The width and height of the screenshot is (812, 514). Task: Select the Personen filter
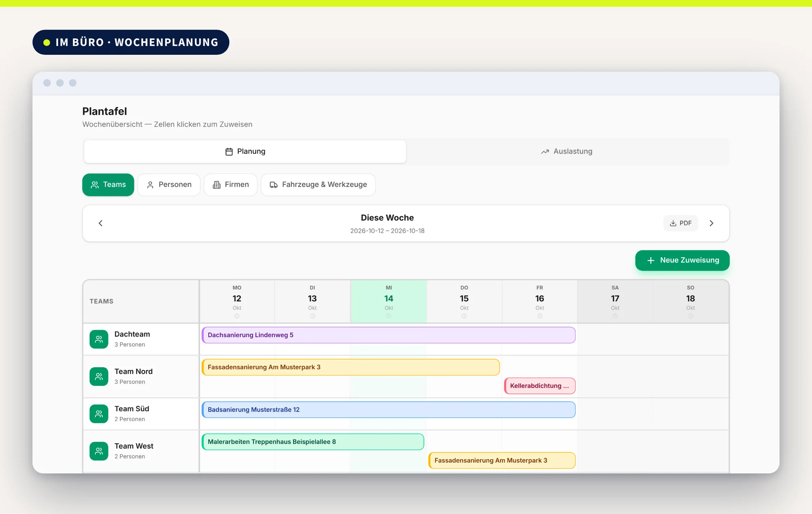[x=169, y=185]
